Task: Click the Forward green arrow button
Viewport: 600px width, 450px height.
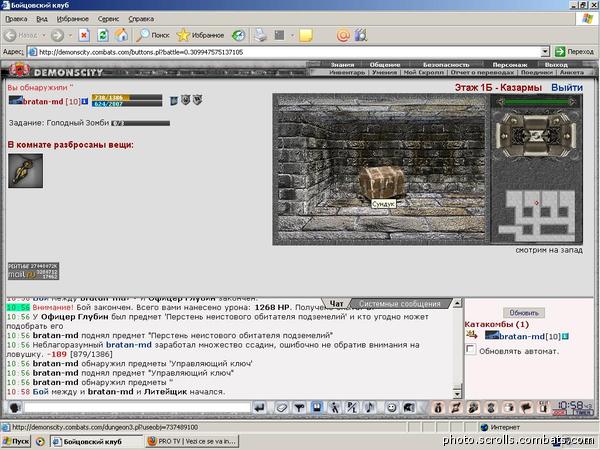Action: click(57, 36)
